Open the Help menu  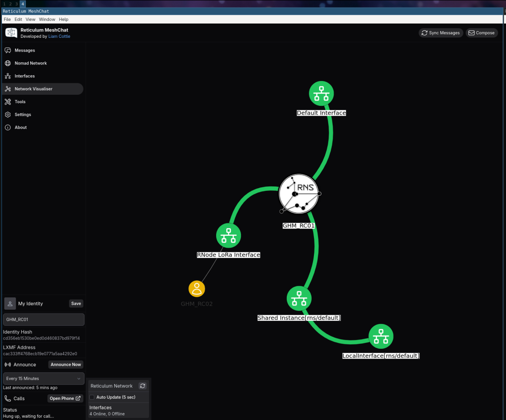pyautogui.click(x=64, y=20)
